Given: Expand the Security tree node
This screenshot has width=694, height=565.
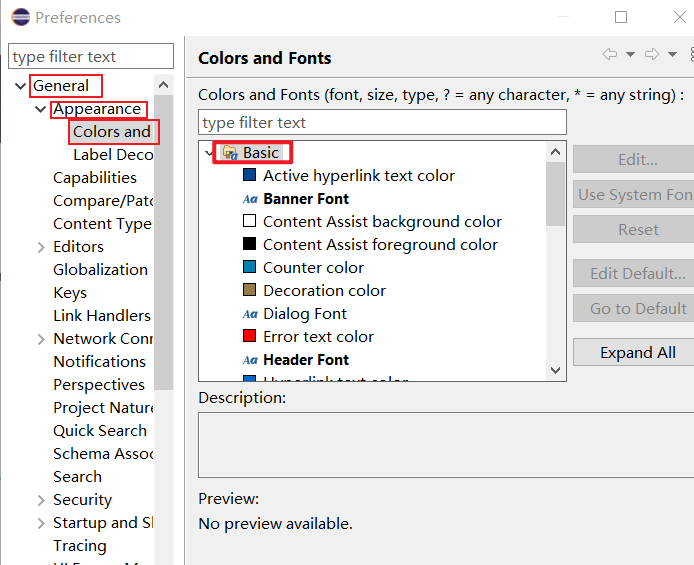Looking at the screenshot, I should [41, 500].
